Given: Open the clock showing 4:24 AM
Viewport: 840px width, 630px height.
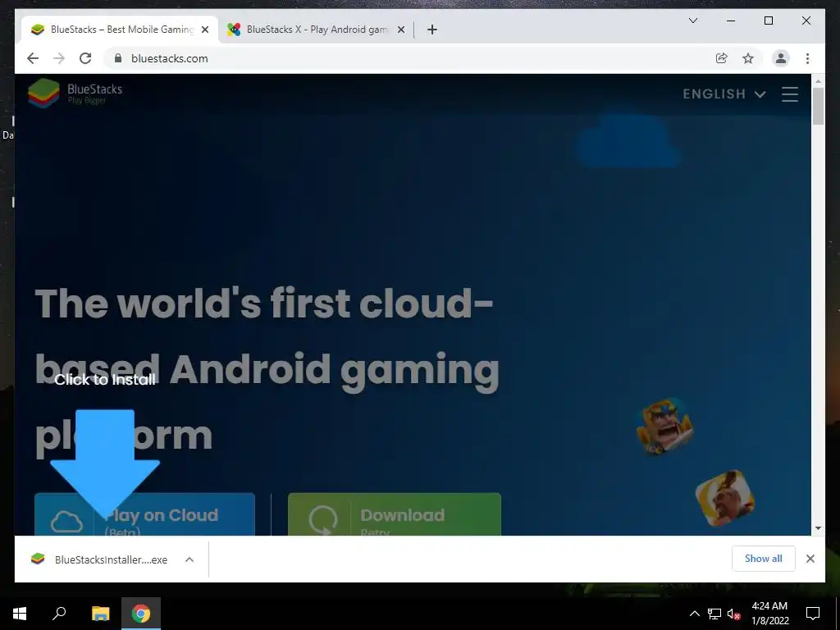Looking at the screenshot, I should (x=769, y=614).
